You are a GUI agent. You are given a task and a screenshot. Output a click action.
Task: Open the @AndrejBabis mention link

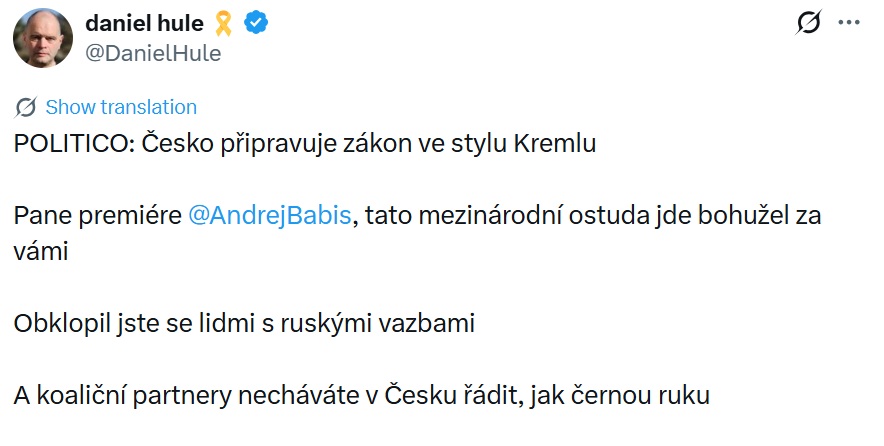270,216
